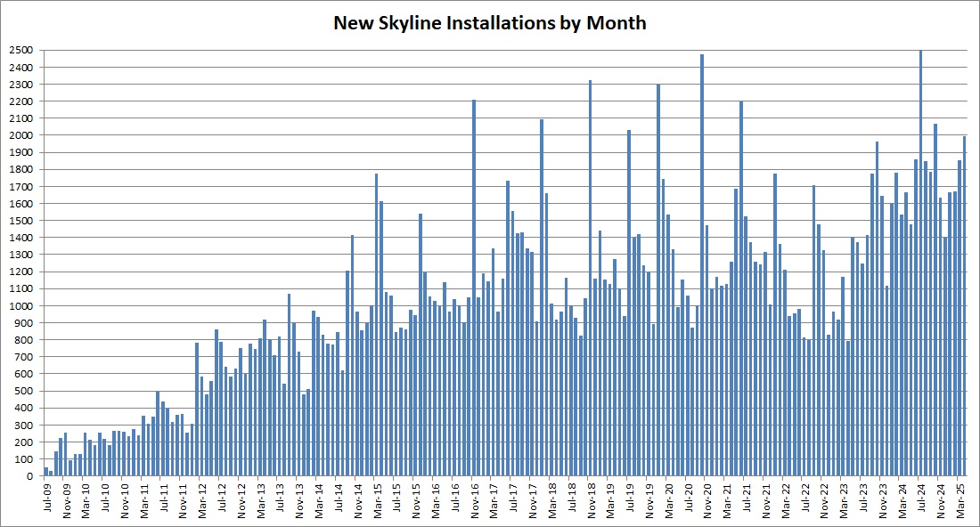
Task: Click the x-axis label Nov-14
Action: tap(358, 500)
